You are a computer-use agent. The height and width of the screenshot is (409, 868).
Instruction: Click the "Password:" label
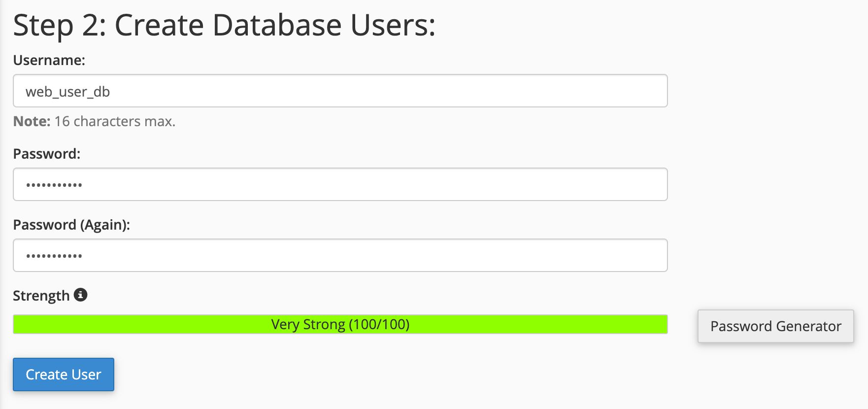(x=46, y=154)
